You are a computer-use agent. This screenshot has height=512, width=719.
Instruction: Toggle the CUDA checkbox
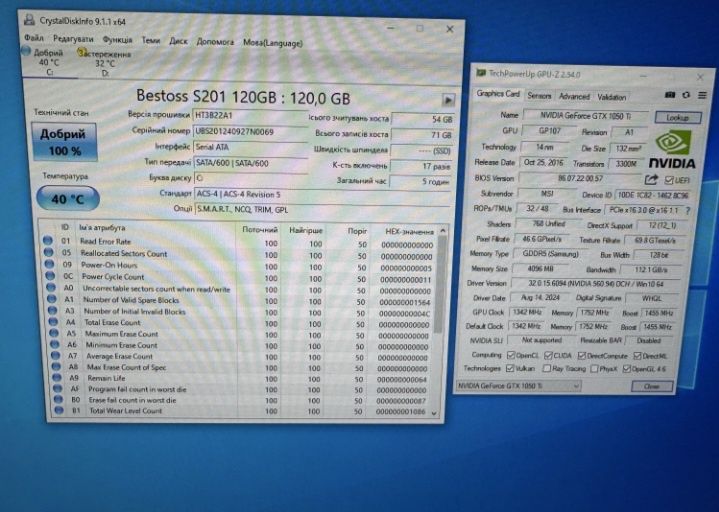coord(548,355)
